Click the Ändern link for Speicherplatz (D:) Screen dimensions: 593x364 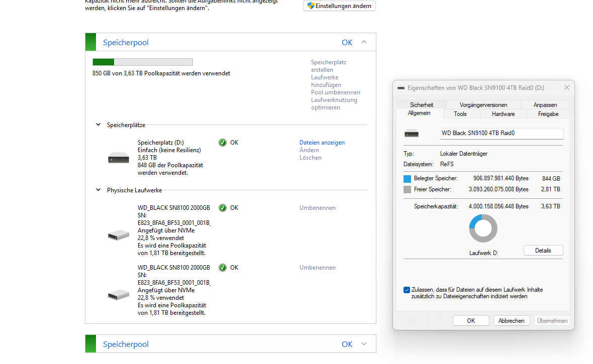[309, 150]
